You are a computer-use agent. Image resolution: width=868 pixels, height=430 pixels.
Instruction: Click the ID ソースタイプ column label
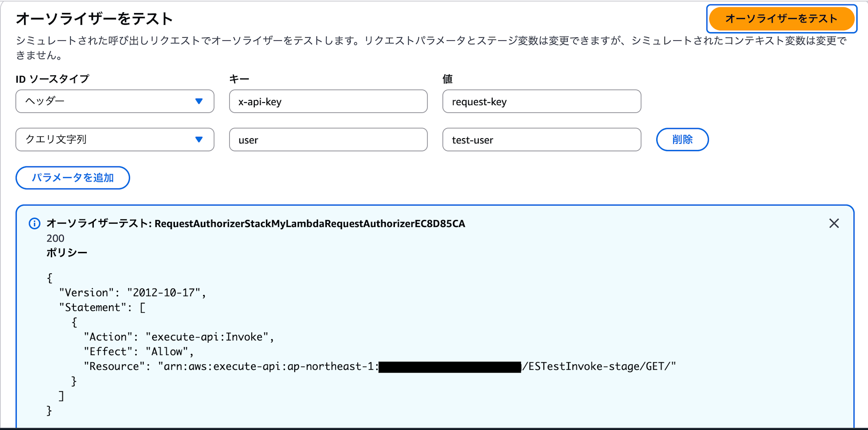[x=53, y=79]
